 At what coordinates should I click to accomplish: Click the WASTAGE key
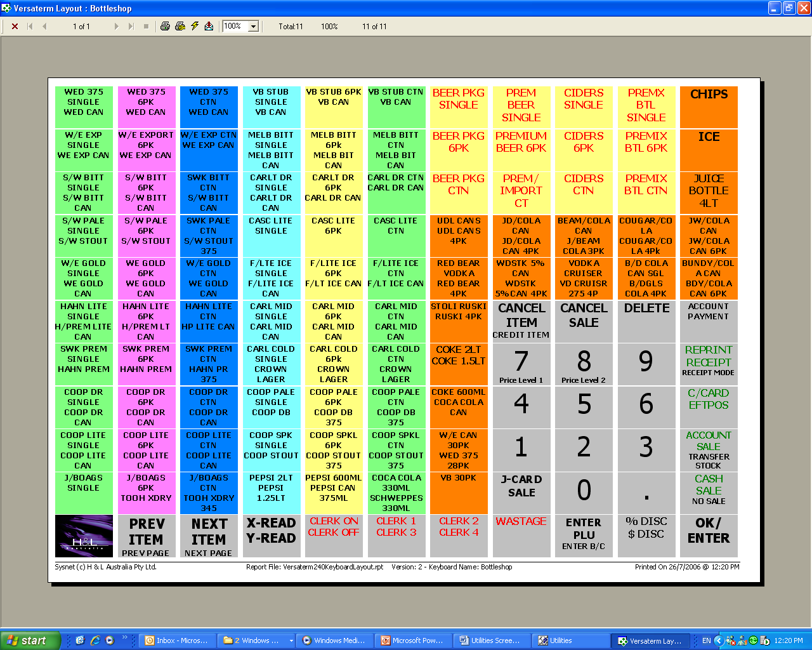[521, 536]
